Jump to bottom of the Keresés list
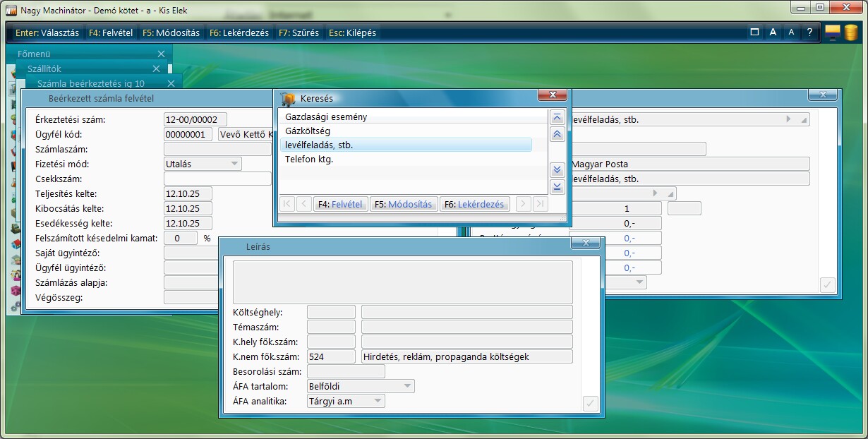 (557, 186)
